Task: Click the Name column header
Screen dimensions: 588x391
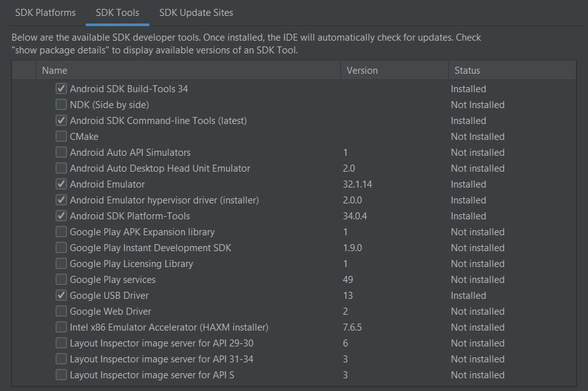Action: 55,70
